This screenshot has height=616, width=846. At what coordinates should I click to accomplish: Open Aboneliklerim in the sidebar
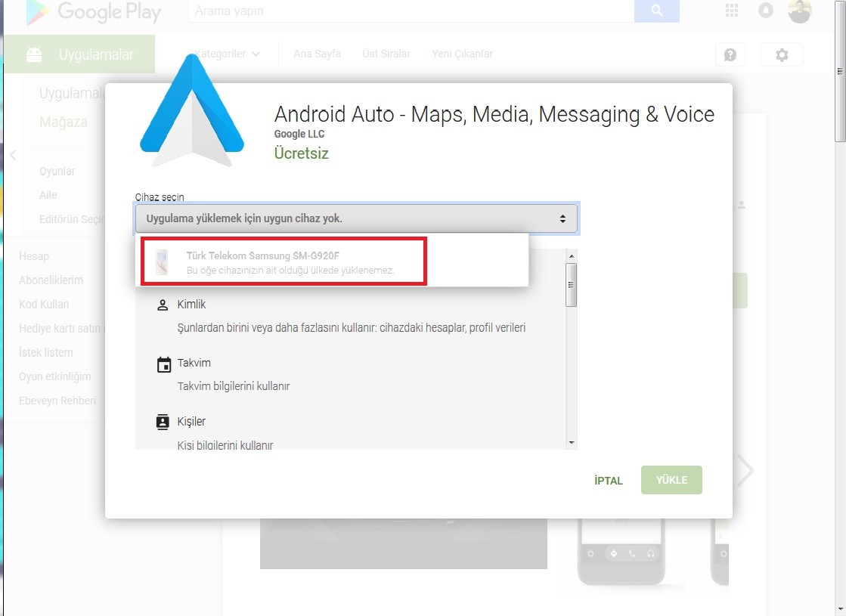pyautogui.click(x=51, y=280)
